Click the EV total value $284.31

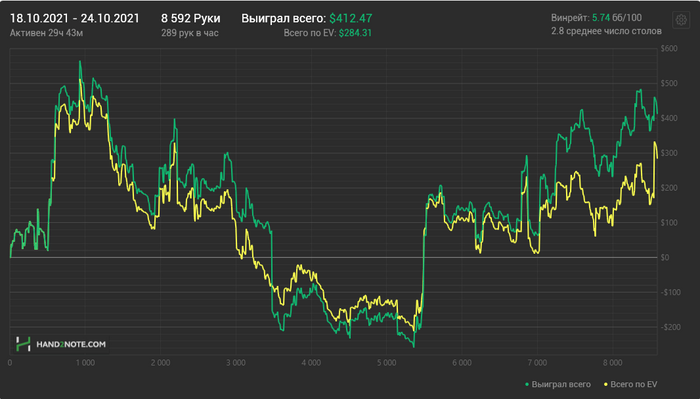coord(355,33)
